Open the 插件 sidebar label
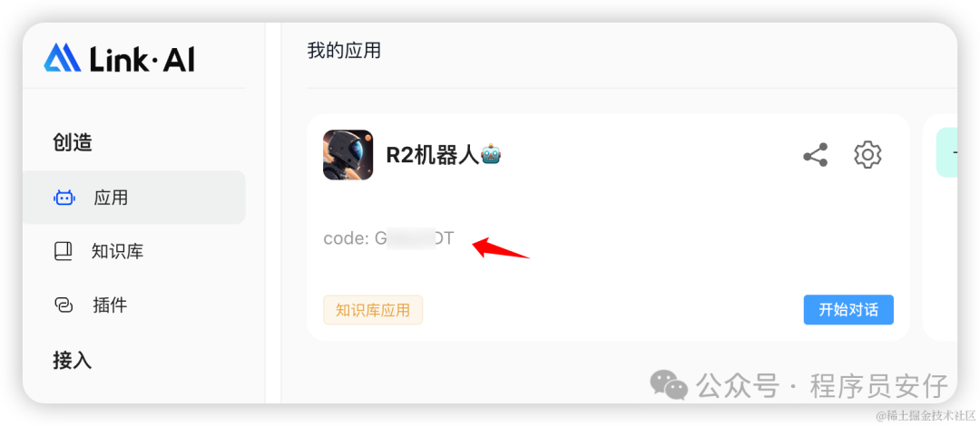The height and width of the screenshot is (426, 980). tap(110, 305)
